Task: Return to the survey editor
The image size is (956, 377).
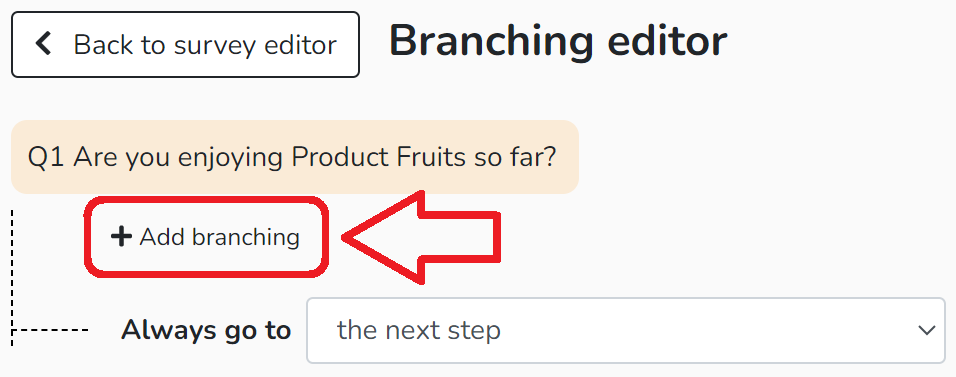Action: (x=185, y=45)
